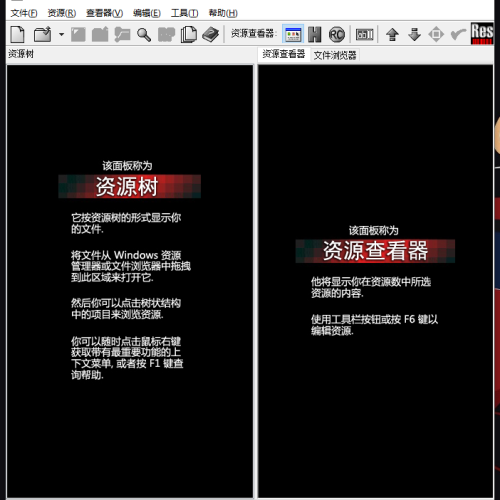This screenshot has width=500, height=500.
Task: Open the 资源(R) menu
Action: [62, 13]
